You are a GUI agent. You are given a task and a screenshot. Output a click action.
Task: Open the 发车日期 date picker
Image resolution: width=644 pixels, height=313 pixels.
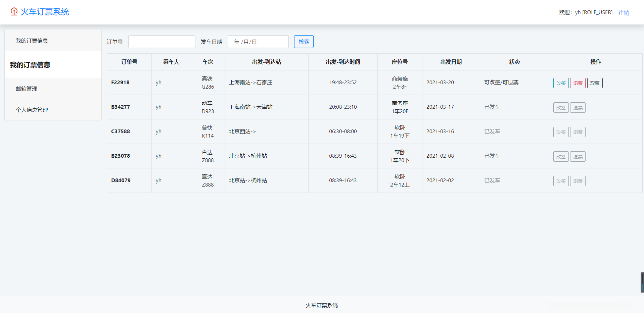pos(258,42)
